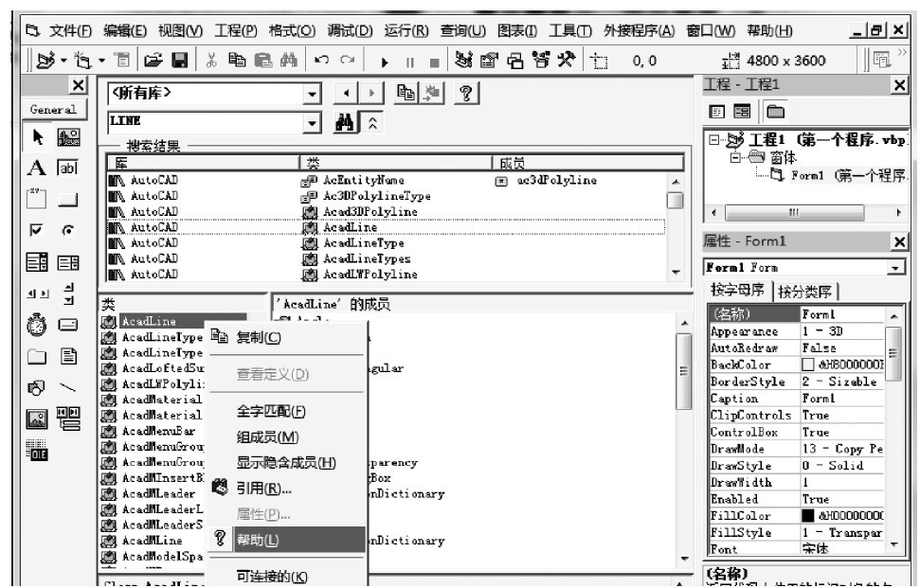The height and width of the screenshot is (588, 920).
Task: Toggle hide search results double-chevron button
Action: tap(372, 122)
